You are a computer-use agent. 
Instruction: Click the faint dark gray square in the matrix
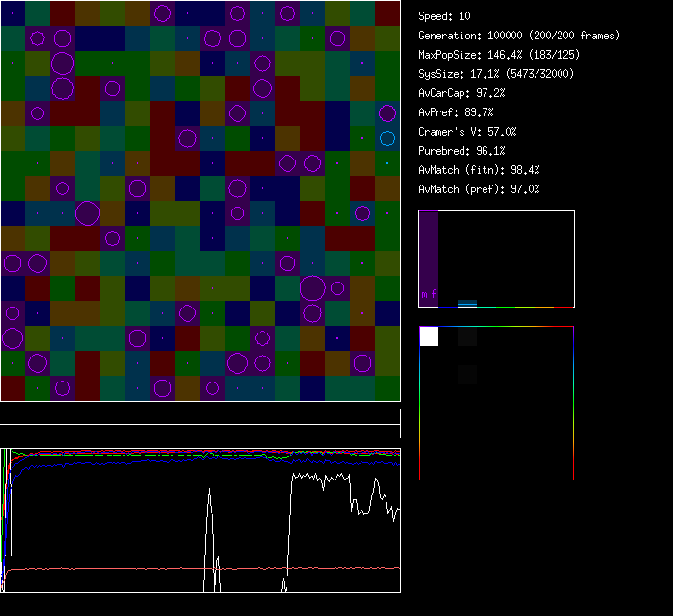[467, 336]
